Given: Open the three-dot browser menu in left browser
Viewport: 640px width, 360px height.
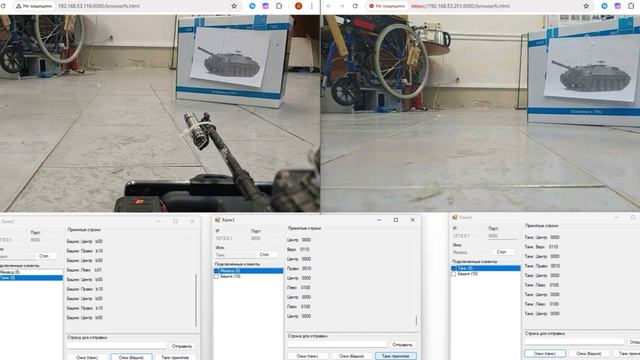Looking at the screenshot, I should click(311, 6).
